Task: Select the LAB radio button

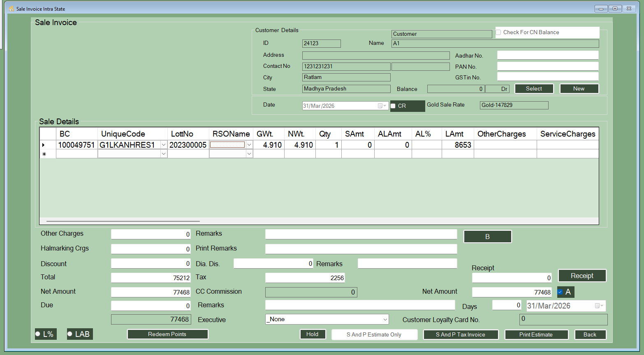Action: 70,334
